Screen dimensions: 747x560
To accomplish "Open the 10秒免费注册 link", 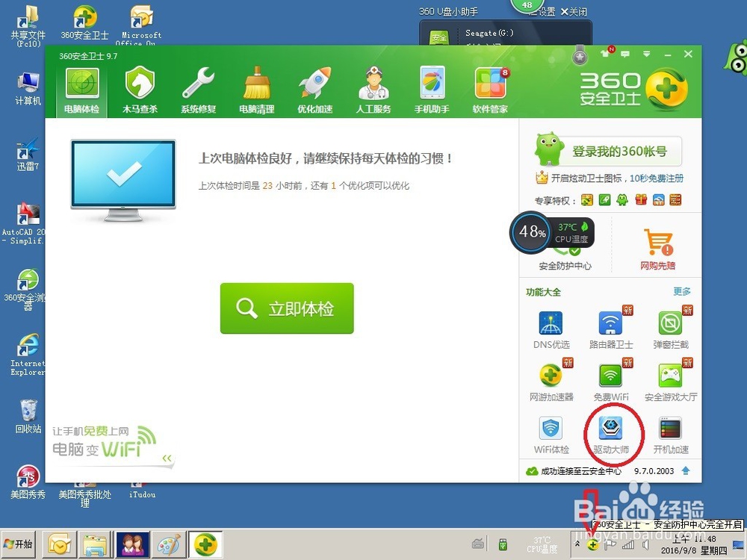I will tap(657, 178).
